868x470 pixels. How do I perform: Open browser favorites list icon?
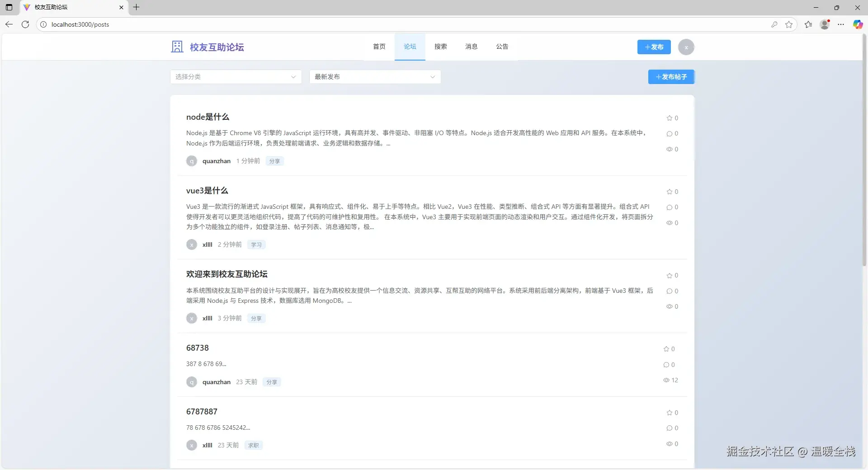808,24
